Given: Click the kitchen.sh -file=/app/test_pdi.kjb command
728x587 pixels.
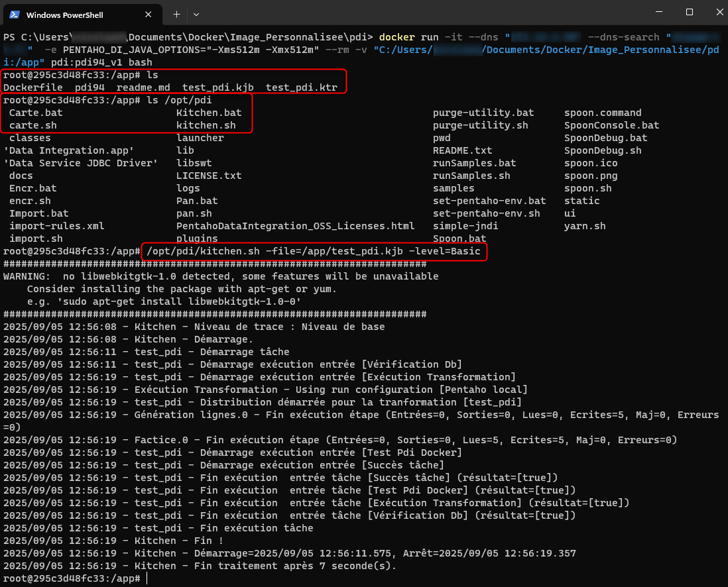Looking at the screenshot, I should point(314,251).
